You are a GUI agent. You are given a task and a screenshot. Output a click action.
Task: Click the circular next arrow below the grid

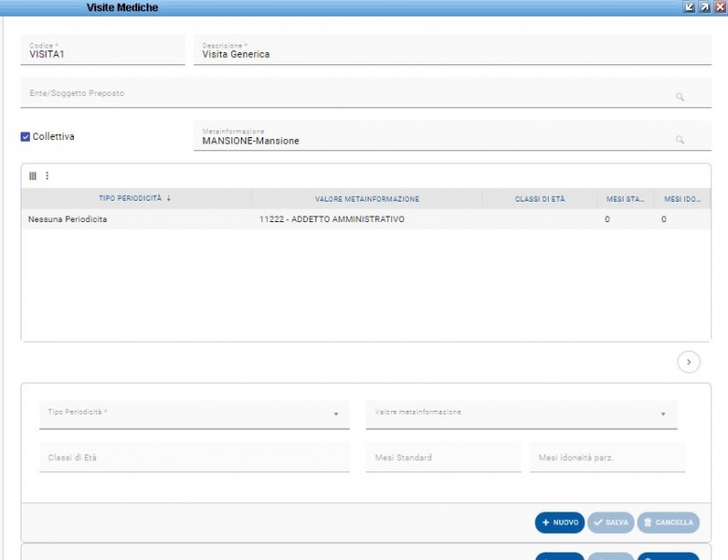[x=689, y=362]
